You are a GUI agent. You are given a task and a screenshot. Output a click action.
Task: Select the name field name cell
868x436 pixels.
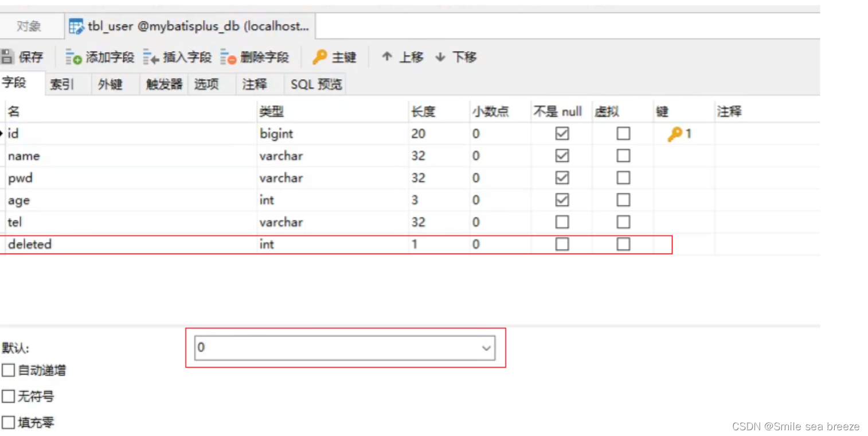click(131, 156)
